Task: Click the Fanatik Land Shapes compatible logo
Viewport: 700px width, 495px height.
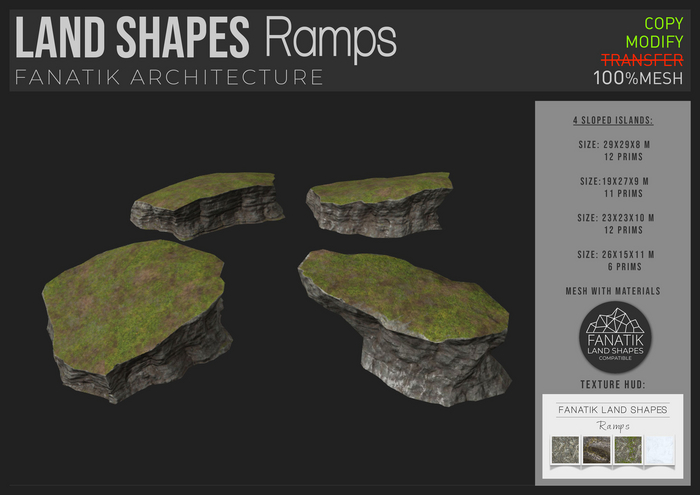Action: click(615, 337)
